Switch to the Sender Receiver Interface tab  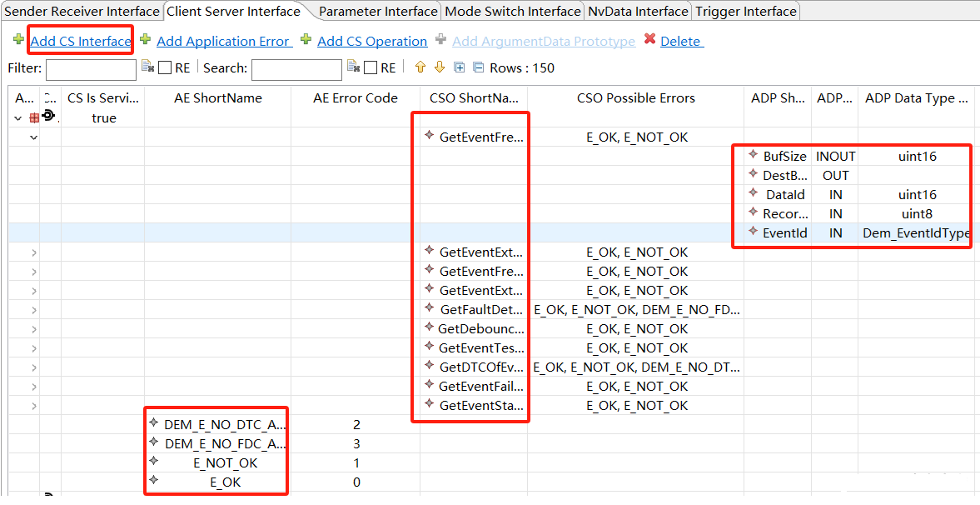click(x=82, y=11)
